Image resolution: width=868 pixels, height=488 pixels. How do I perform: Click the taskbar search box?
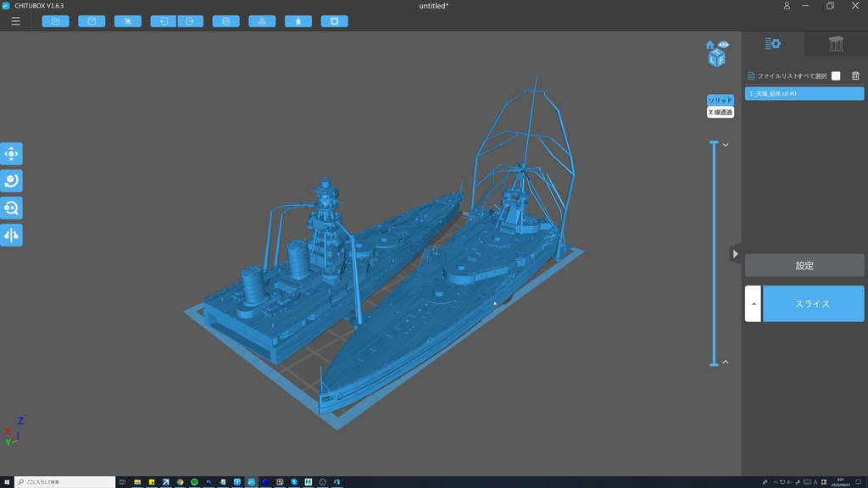pyautogui.click(x=64, y=482)
